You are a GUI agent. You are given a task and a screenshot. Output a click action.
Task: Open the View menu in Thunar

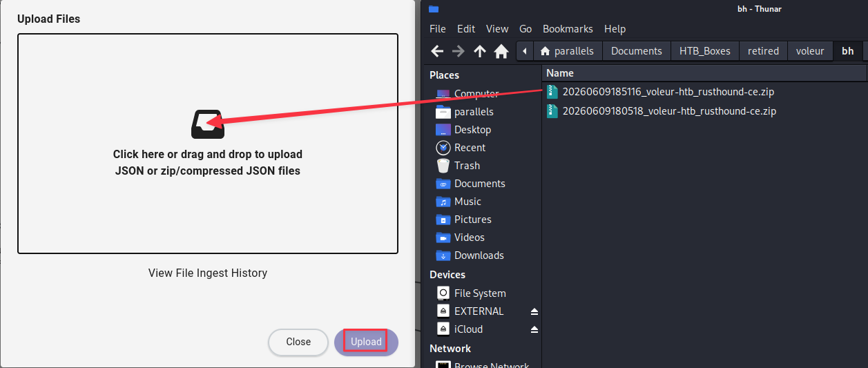(497, 29)
